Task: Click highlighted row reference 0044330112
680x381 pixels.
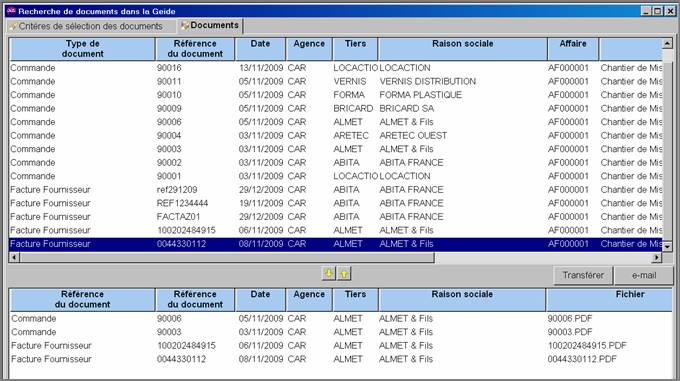Action: click(181, 244)
